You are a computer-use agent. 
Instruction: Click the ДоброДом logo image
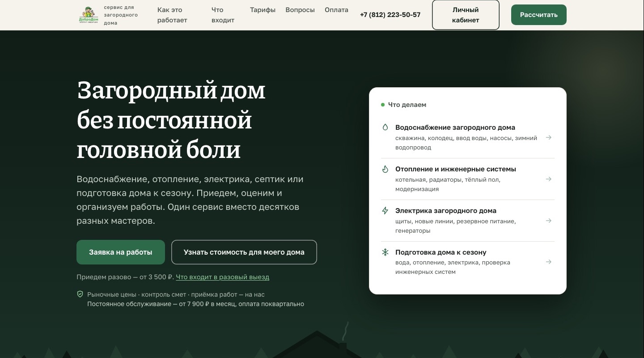89,15
